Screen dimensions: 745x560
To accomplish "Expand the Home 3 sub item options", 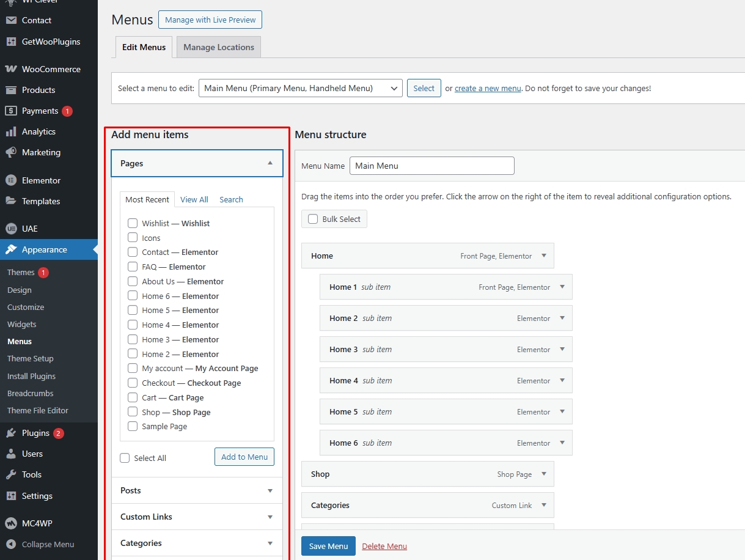I will 562,349.
